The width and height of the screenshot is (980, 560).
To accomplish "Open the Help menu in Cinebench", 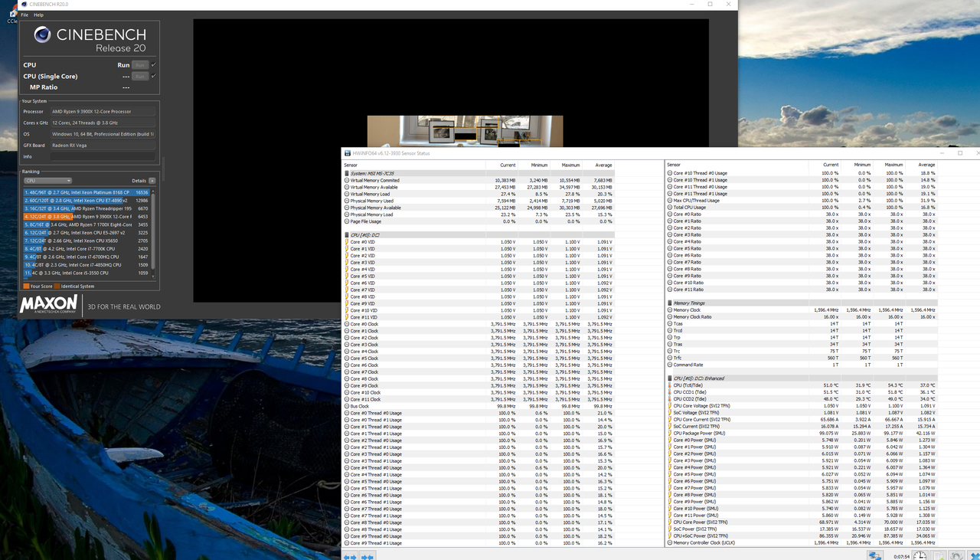I will click(x=39, y=15).
